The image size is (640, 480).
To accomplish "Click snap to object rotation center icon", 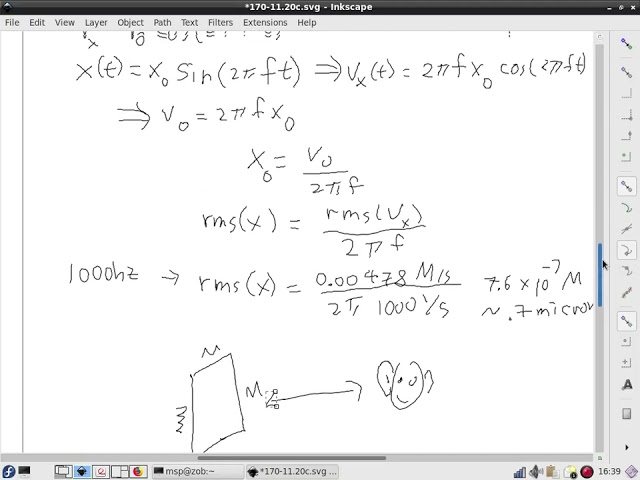I will point(627,363).
